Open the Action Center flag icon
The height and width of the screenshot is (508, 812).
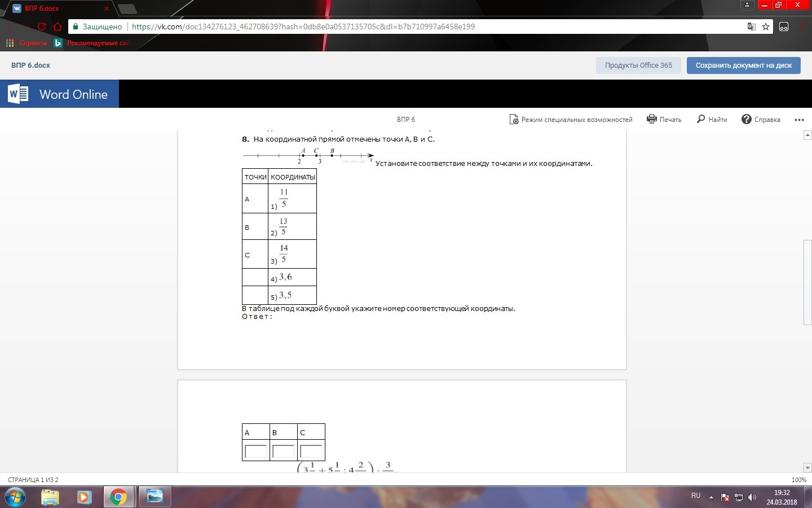[x=725, y=497]
